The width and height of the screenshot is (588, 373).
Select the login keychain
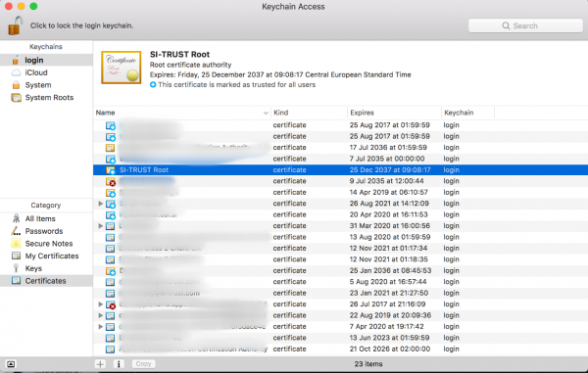tap(46, 60)
